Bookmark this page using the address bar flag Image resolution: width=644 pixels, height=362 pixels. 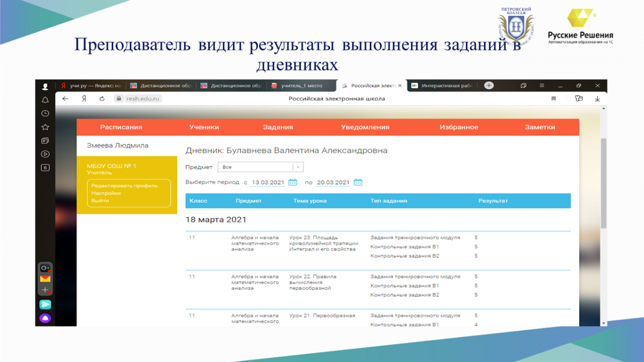tap(553, 99)
